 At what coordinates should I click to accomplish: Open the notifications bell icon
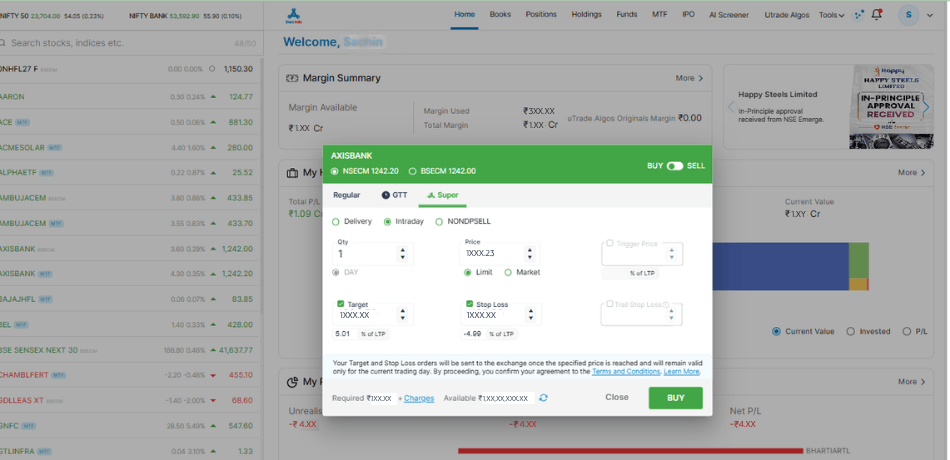tap(876, 15)
